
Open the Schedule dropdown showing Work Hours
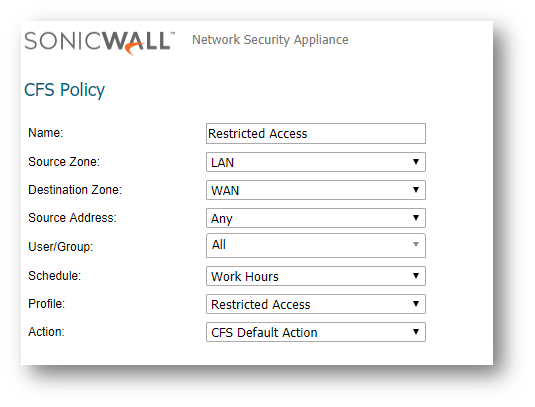(316, 276)
